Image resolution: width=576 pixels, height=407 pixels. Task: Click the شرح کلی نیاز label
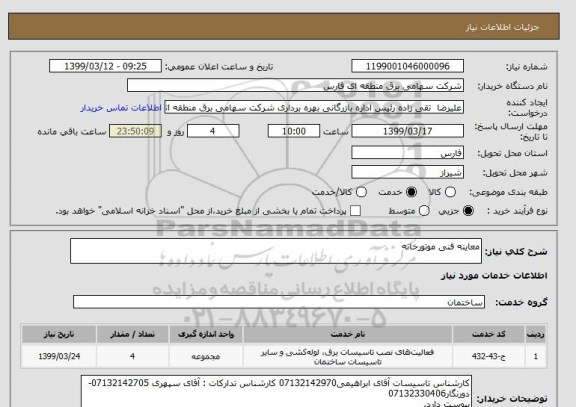pyautogui.click(x=516, y=252)
